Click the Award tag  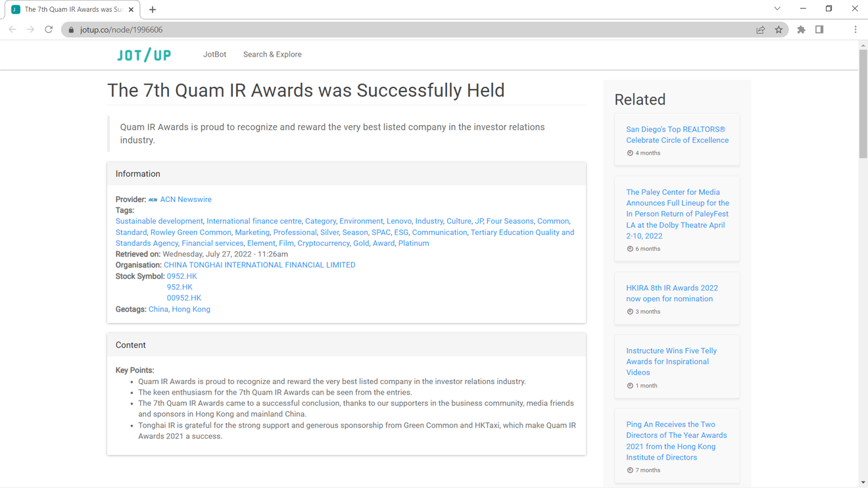pos(383,243)
